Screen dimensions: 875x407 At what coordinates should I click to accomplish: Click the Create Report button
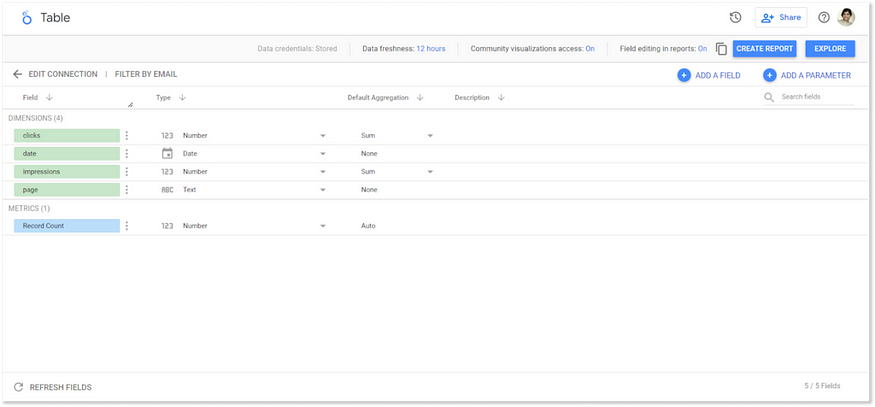[x=765, y=48]
